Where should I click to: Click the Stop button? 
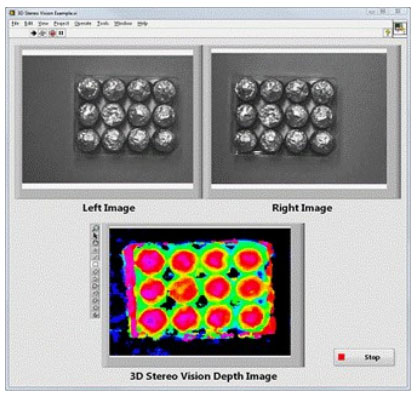click(x=364, y=357)
